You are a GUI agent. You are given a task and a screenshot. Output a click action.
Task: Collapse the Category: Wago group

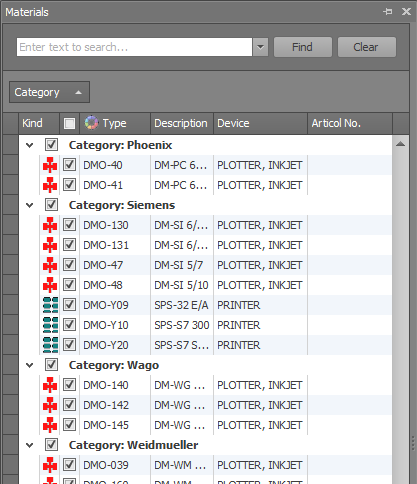pyautogui.click(x=30, y=365)
